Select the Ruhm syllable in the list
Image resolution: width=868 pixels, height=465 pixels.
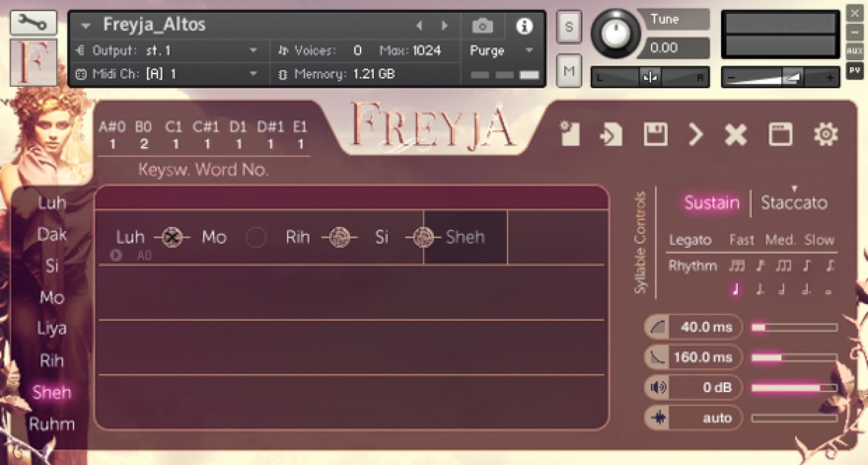click(x=51, y=424)
